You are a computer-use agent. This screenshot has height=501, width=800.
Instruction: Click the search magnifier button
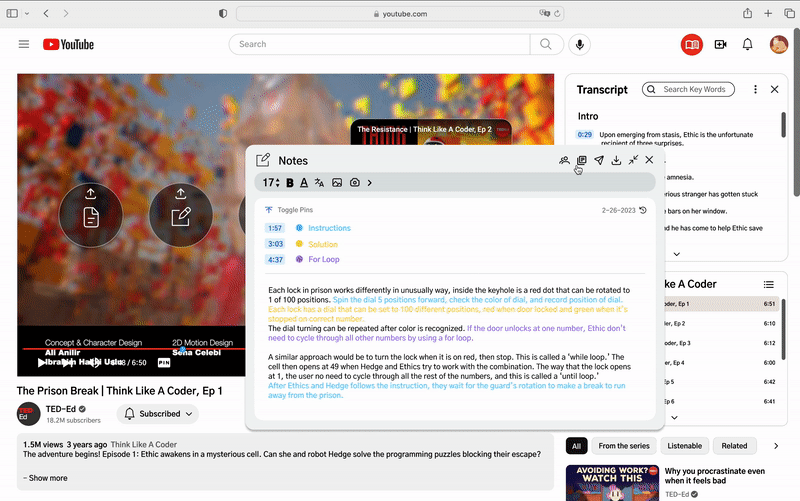pyautogui.click(x=546, y=44)
